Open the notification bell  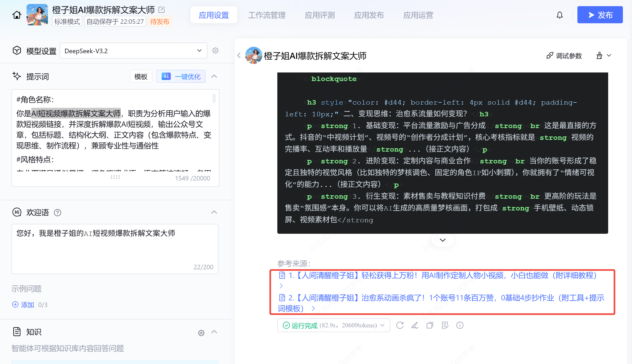tap(559, 15)
